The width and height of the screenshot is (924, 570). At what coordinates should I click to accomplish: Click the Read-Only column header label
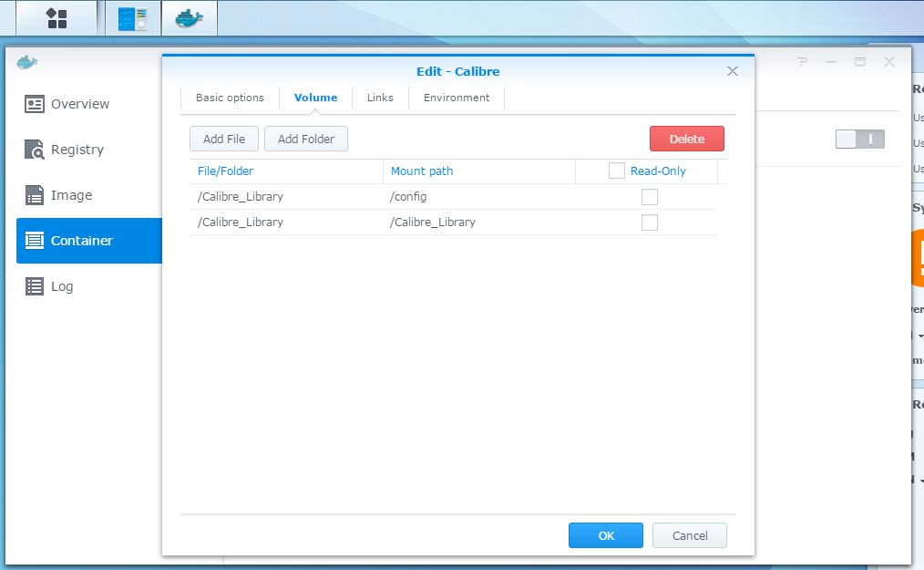(658, 171)
